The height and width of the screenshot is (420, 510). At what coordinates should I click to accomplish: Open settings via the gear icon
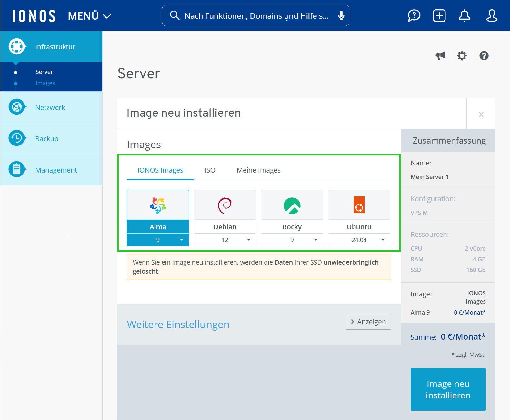462,56
